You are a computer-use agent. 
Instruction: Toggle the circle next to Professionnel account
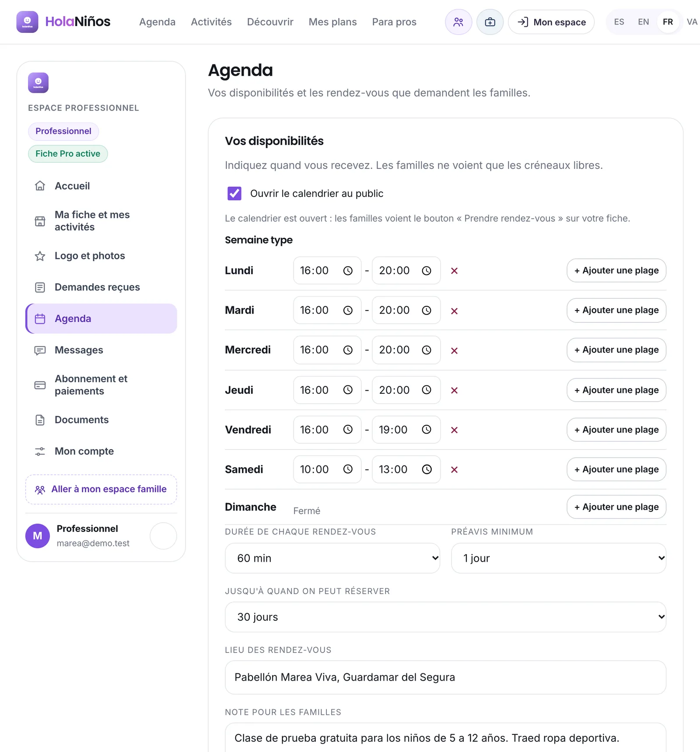click(163, 536)
